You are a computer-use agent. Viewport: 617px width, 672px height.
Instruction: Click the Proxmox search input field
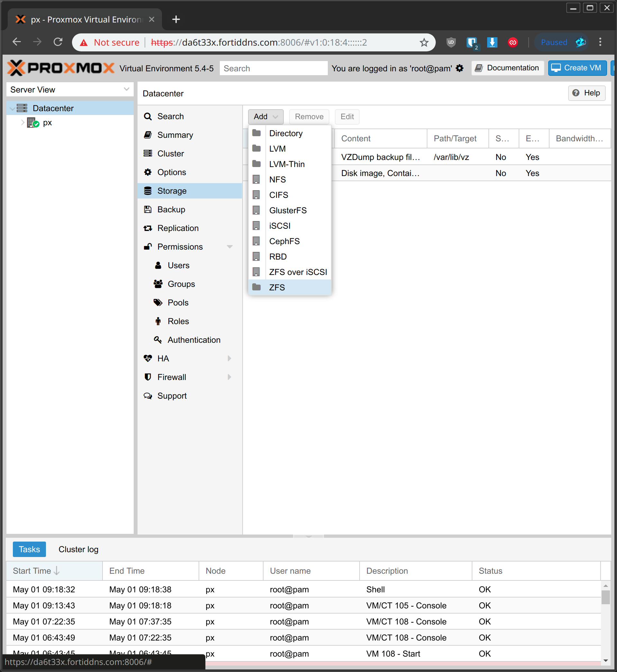click(273, 68)
